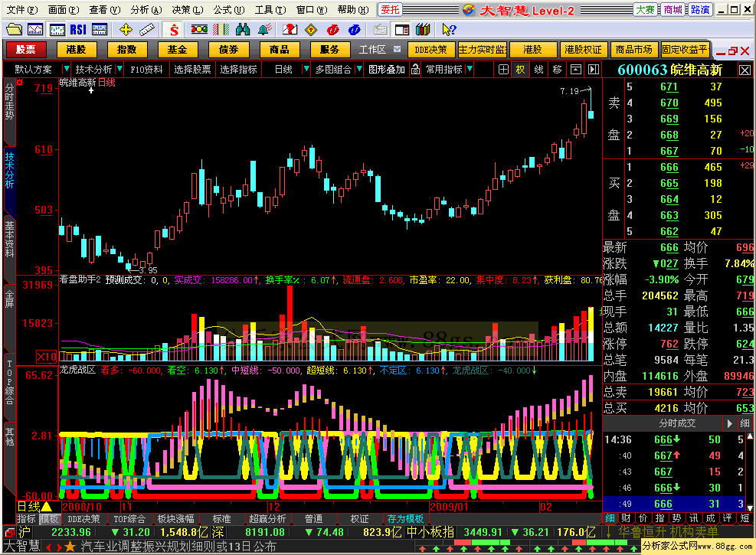Open the 公式(U) menu
This screenshot has height=555, width=756.
[x=229, y=10]
